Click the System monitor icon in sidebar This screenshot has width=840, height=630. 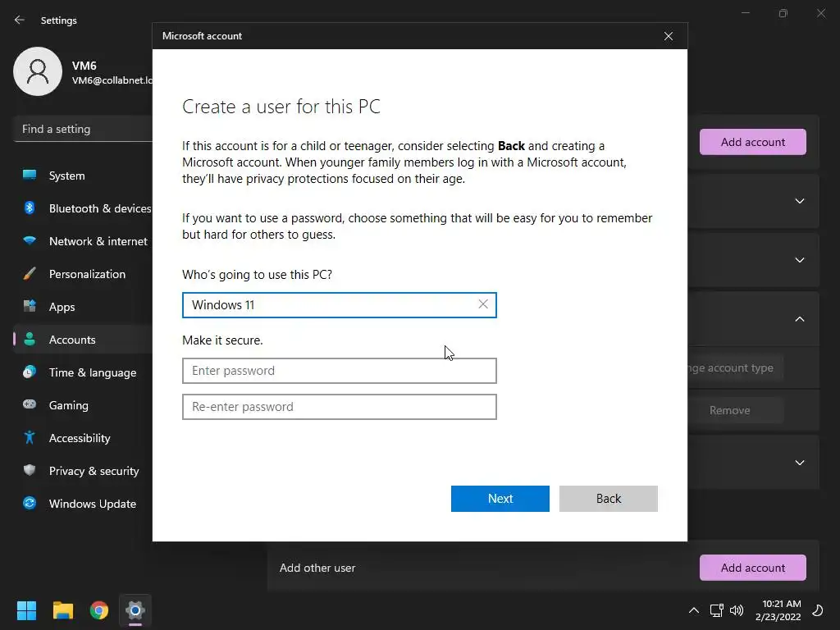(x=30, y=176)
